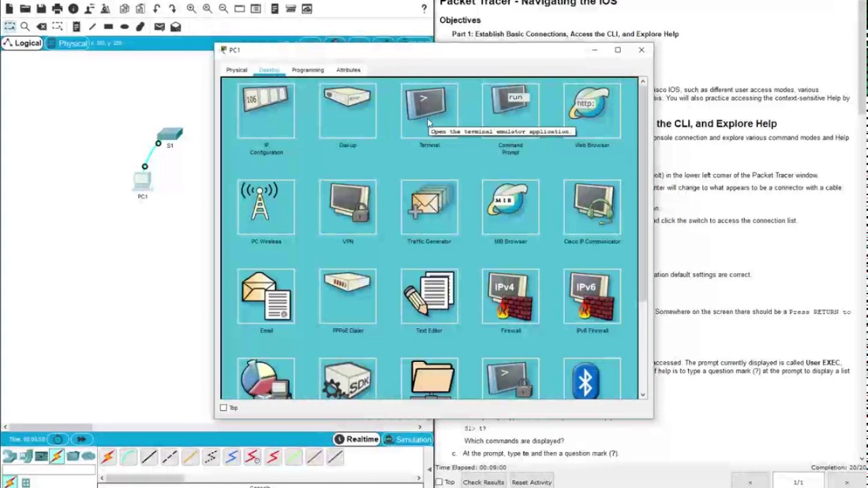
Task: Open the IPv6 Firewall app
Action: coord(592,297)
